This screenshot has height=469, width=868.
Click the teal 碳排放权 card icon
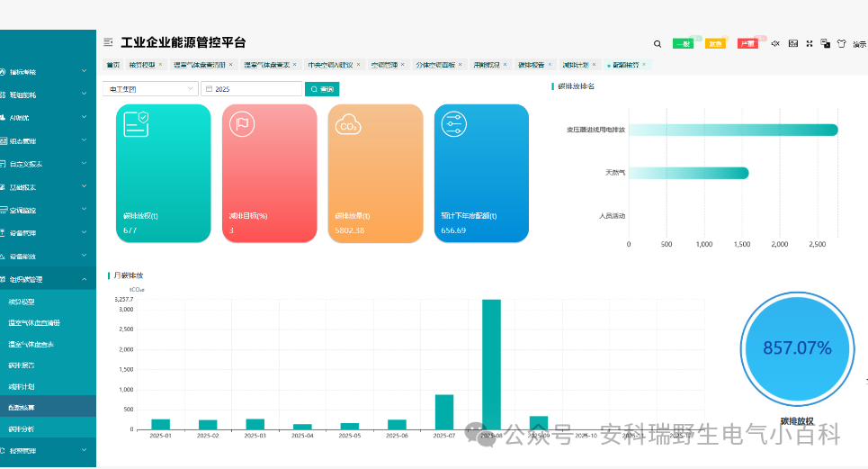point(136,124)
